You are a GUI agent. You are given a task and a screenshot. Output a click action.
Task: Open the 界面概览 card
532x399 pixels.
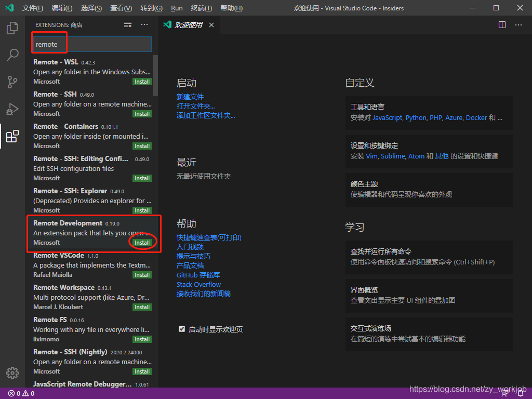pyautogui.click(x=429, y=295)
